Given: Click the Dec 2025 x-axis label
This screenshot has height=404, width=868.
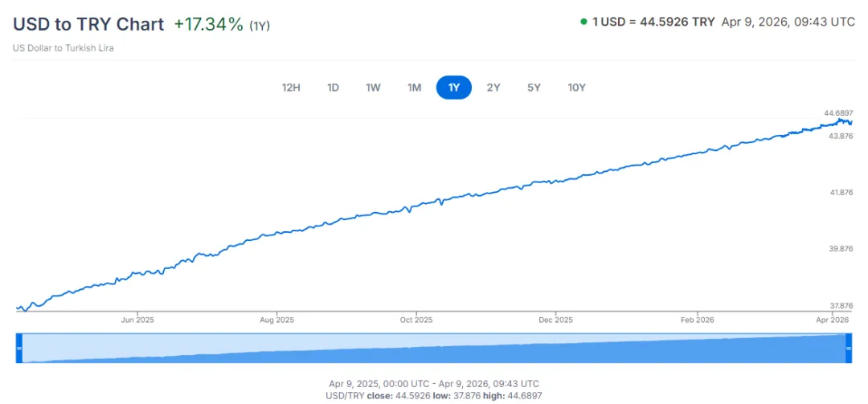Looking at the screenshot, I should click(556, 320).
